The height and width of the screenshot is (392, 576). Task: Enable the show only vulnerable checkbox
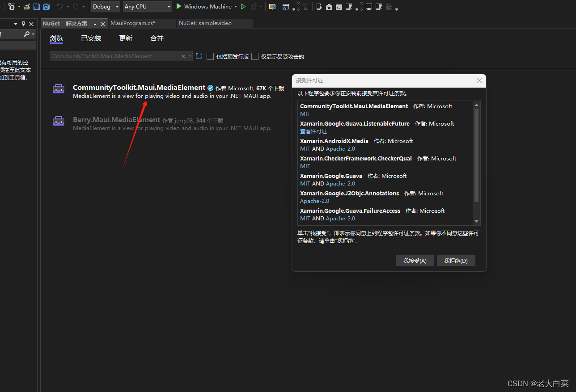point(255,56)
